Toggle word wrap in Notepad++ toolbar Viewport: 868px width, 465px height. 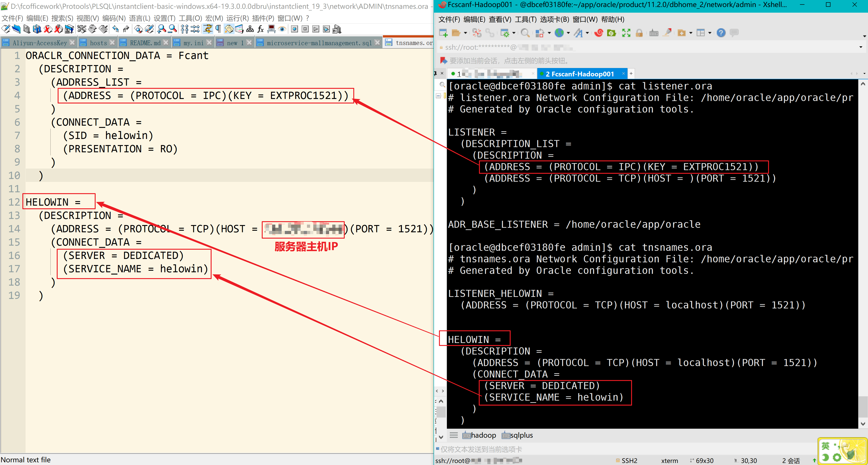coord(208,29)
